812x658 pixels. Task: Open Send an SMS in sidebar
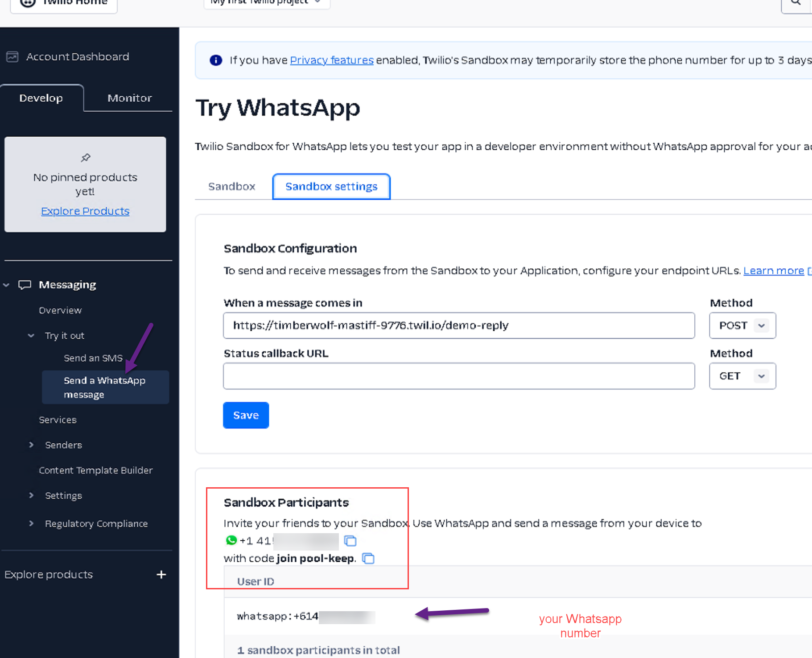pos(93,358)
